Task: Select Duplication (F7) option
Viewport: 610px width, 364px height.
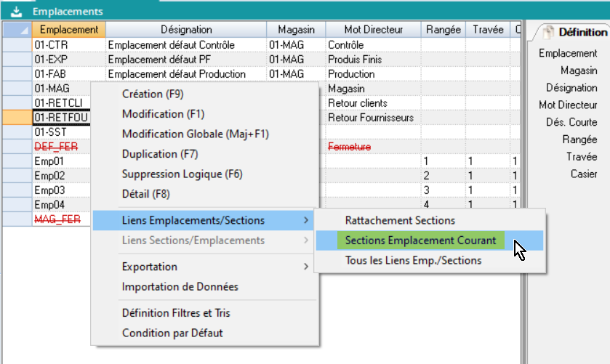Action: 160,154
